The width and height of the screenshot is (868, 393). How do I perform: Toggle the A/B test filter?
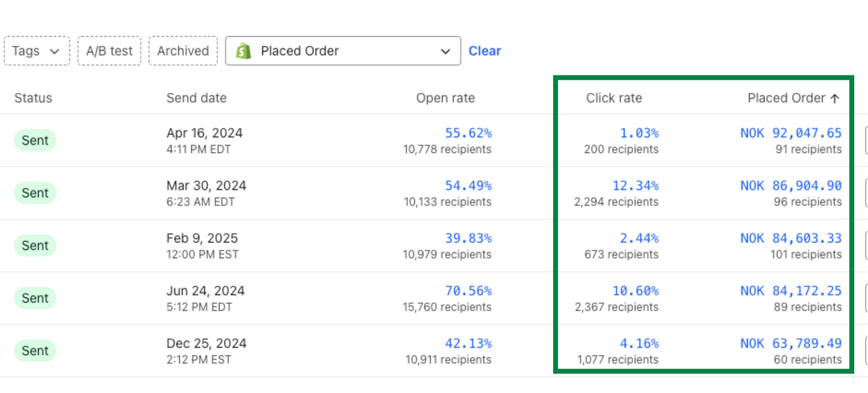[x=109, y=51]
